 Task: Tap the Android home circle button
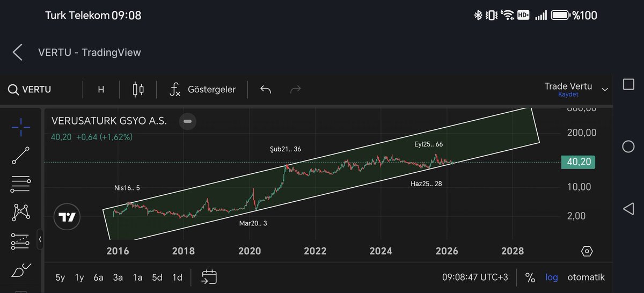coord(628,146)
